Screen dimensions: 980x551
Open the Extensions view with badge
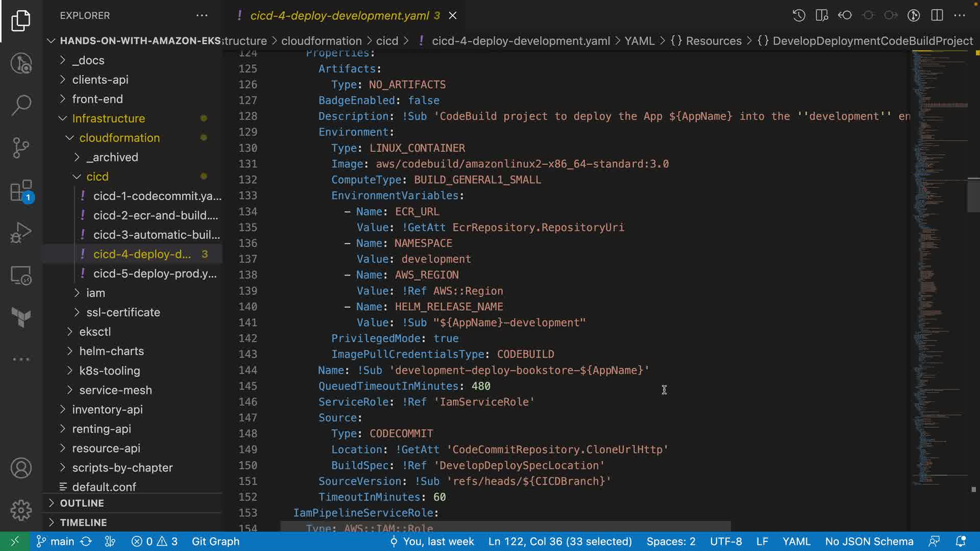[21, 192]
